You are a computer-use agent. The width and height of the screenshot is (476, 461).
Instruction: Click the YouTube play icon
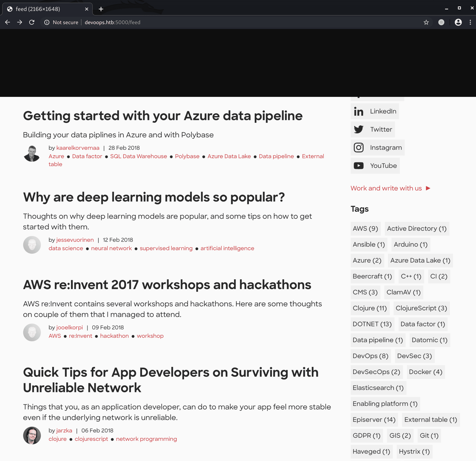pos(358,166)
